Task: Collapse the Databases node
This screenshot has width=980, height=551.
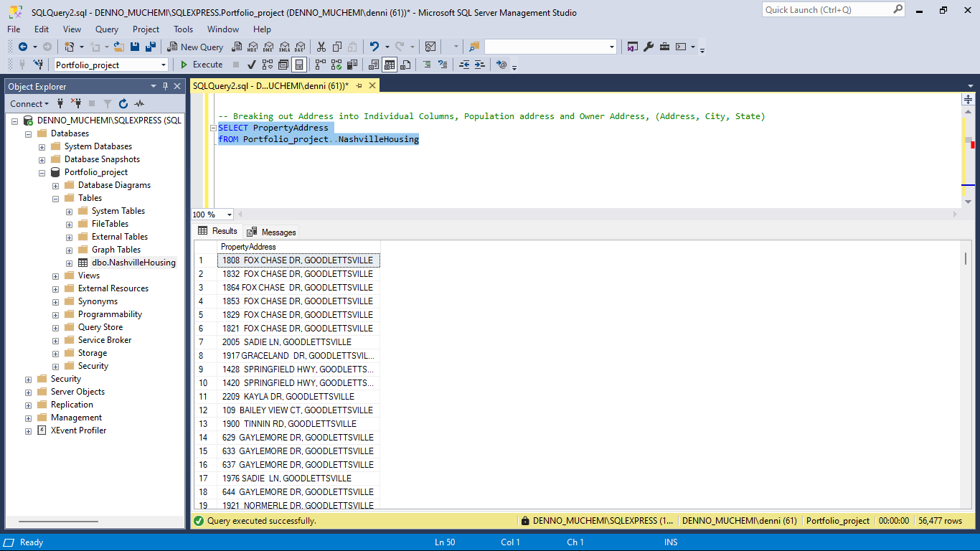Action: pyautogui.click(x=28, y=133)
